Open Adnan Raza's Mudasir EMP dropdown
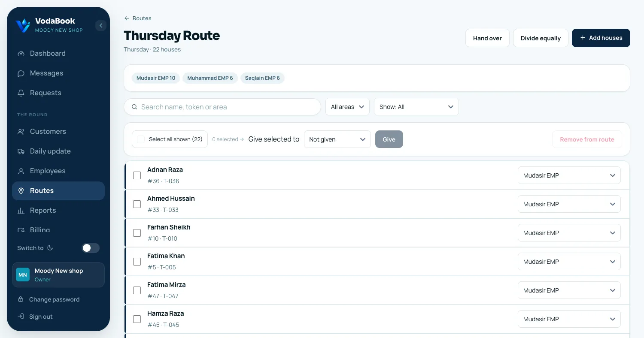 pos(569,175)
